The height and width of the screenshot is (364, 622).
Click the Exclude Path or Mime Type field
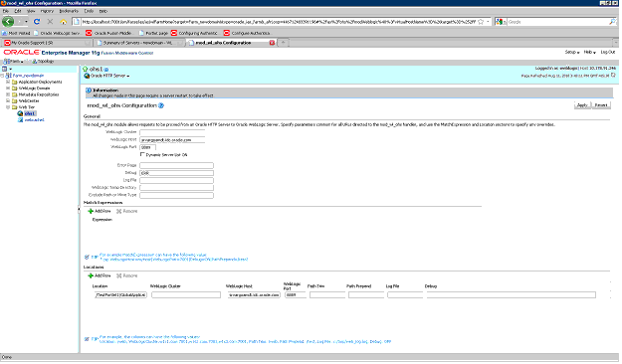click(x=176, y=195)
